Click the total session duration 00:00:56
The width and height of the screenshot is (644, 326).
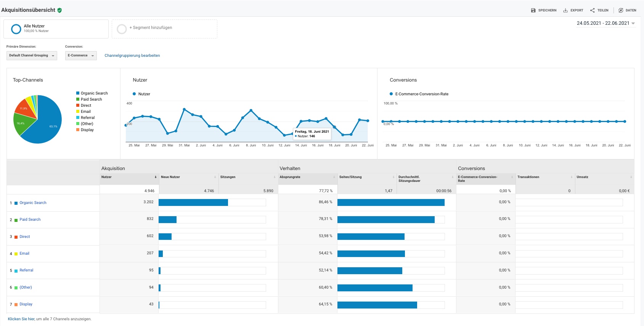point(444,191)
